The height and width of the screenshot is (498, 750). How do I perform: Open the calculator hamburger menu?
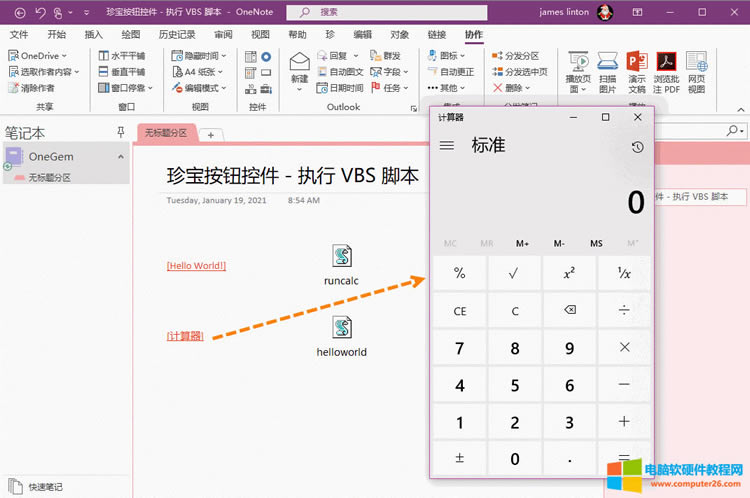[x=447, y=146]
